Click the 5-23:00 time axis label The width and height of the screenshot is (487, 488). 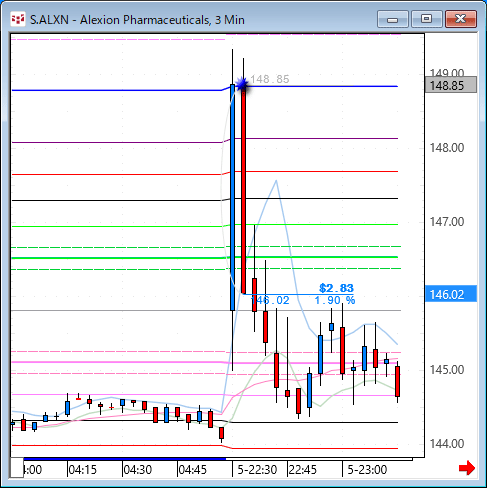point(367,470)
